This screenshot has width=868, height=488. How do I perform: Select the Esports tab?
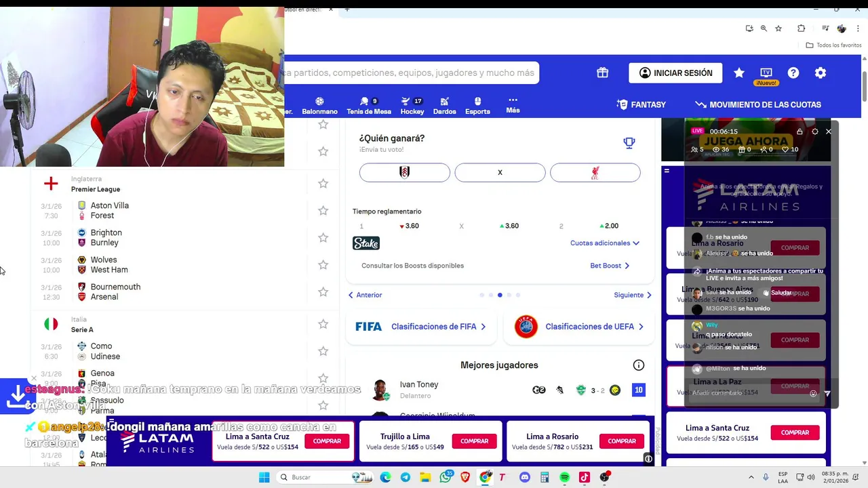coord(477,106)
